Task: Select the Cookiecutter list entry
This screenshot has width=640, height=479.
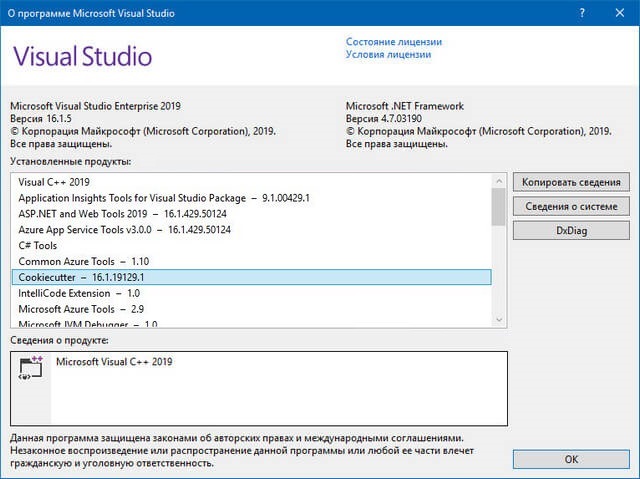Action: tap(87, 277)
